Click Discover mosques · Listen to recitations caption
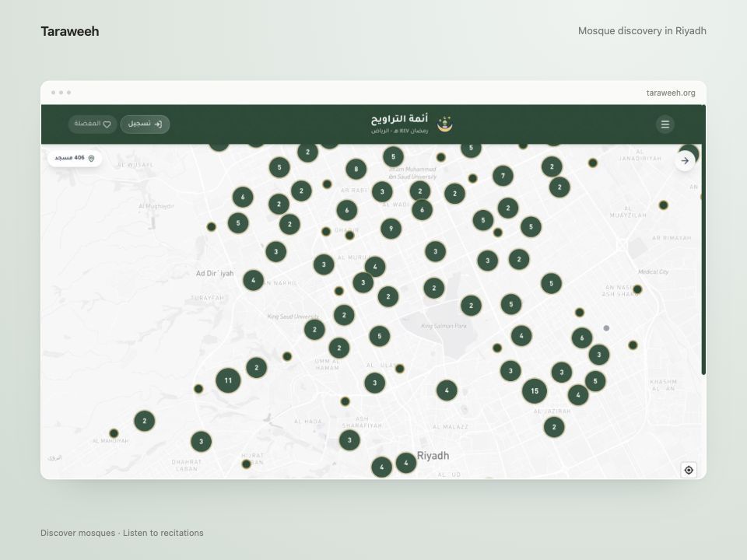The image size is (747, 560). pyautogui.click(x=122, y=533)
